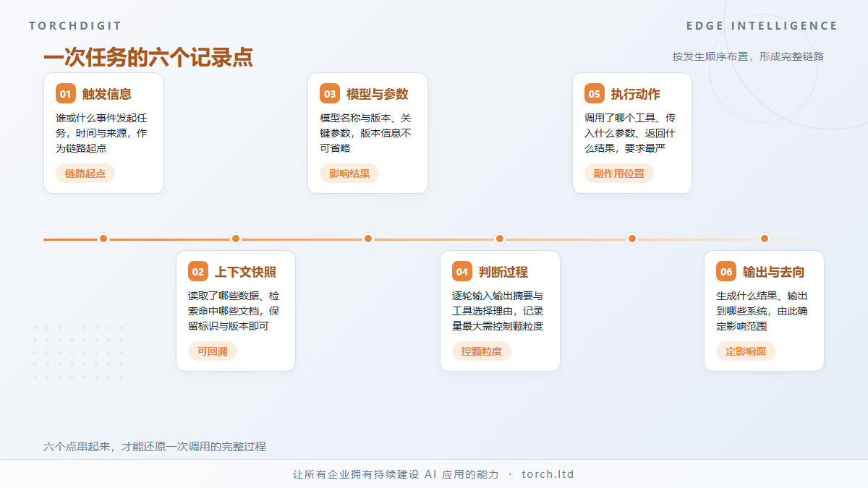Viewport: 868px width, 488px height.
Task: Click the timeline dot under 模型与参数 card
Action: 368,239
